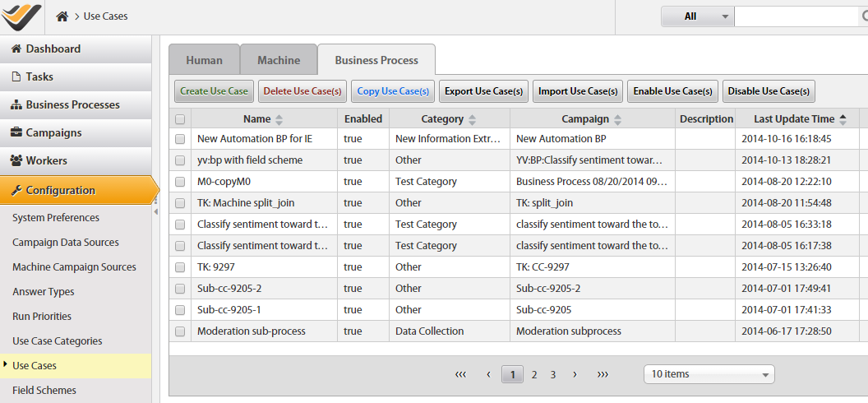Image resolution: width=868 pixels, height=403 pixels.
Task: Click the application logo checkmark icon
Action: [x=21, y=16]
